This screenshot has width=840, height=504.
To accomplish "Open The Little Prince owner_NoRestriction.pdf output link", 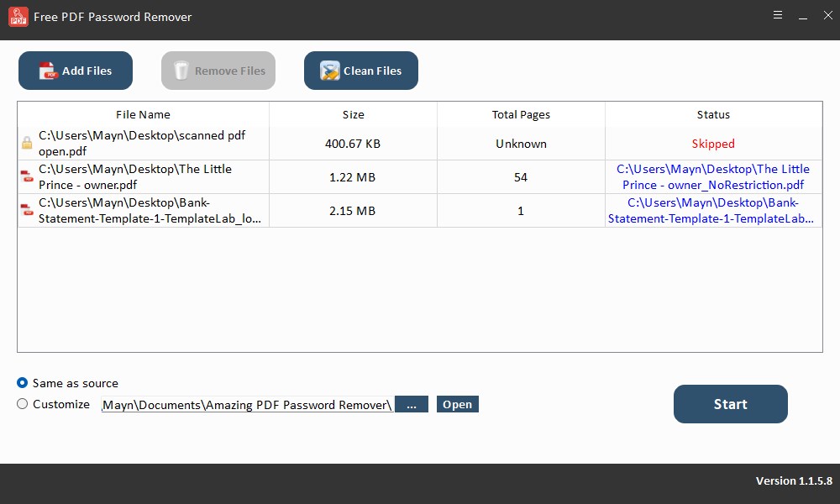I will point(713,176).
